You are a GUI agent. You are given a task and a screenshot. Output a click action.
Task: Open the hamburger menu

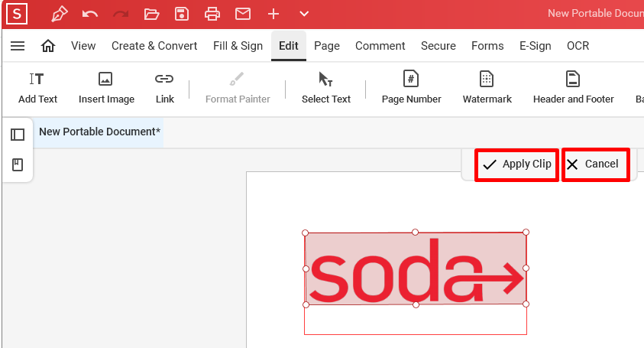click(x=18, y=46)
